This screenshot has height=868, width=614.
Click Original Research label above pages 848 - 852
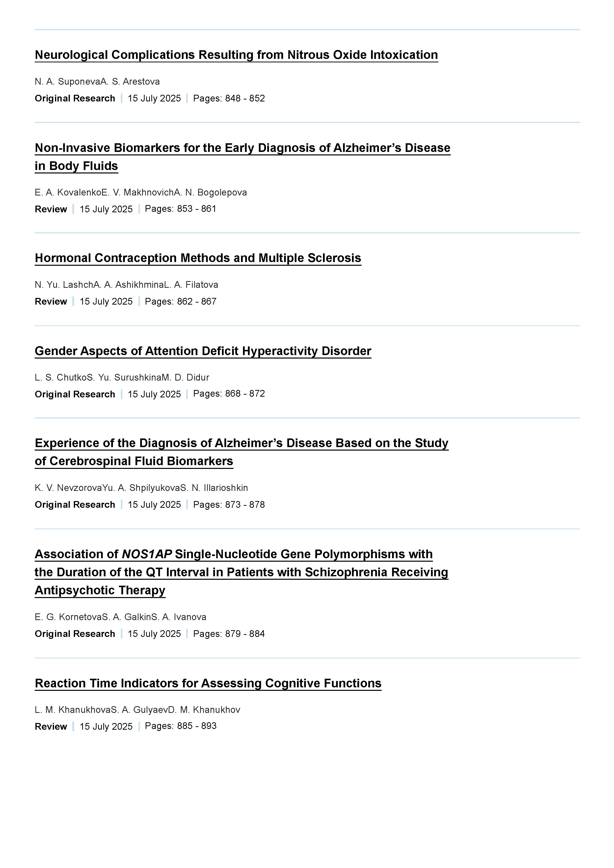[x=75, y=98]
